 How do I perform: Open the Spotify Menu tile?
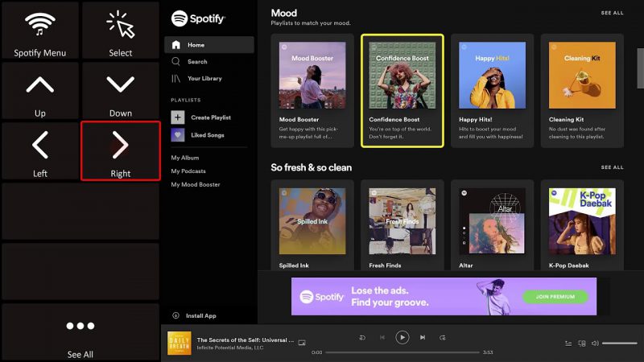[39, 31]
